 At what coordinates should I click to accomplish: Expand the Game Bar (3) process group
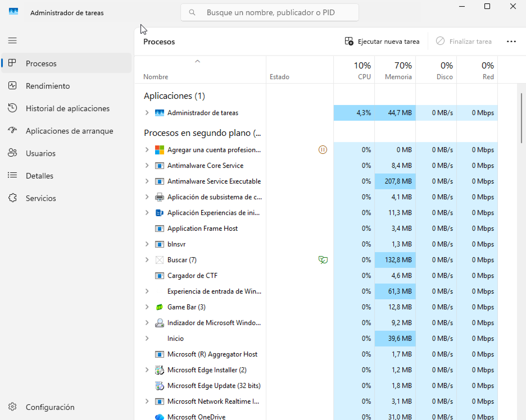[x=147, y=307]
